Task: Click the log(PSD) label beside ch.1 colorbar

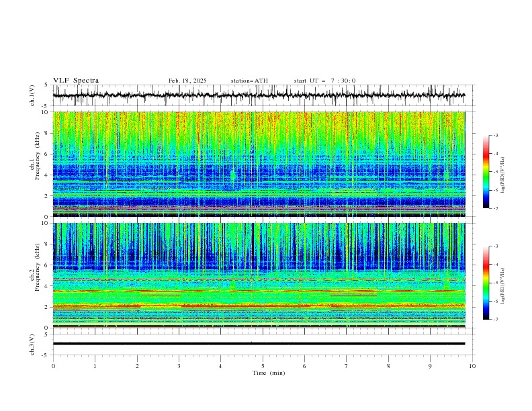Action: [503, 175]
